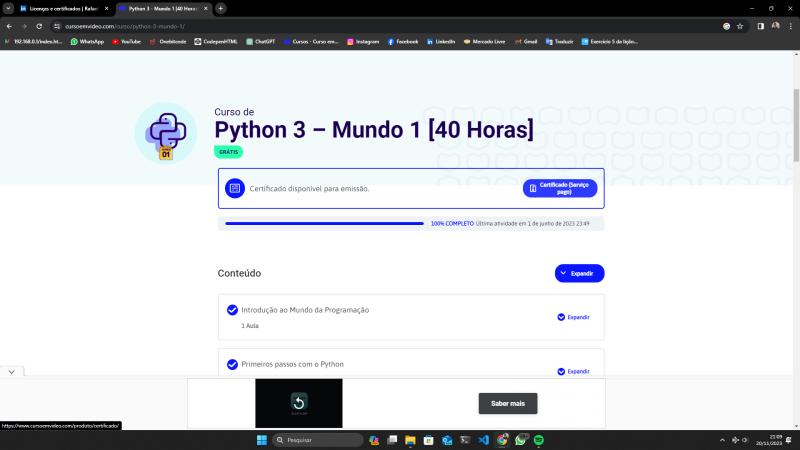Screen dimensions: 800x450
Task: Open Microsoft Store from the taskbar
Action: coord(429,440)
